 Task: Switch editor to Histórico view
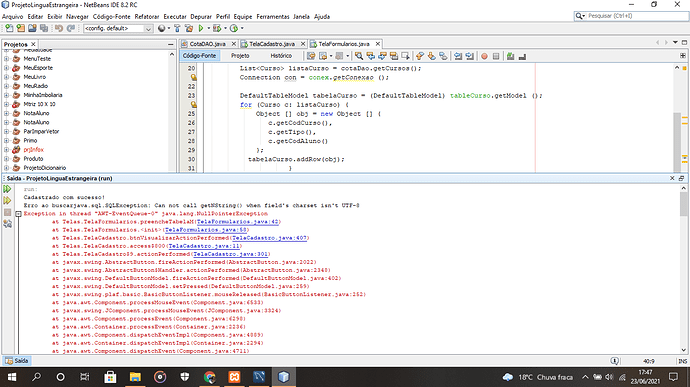coord(281,56)
